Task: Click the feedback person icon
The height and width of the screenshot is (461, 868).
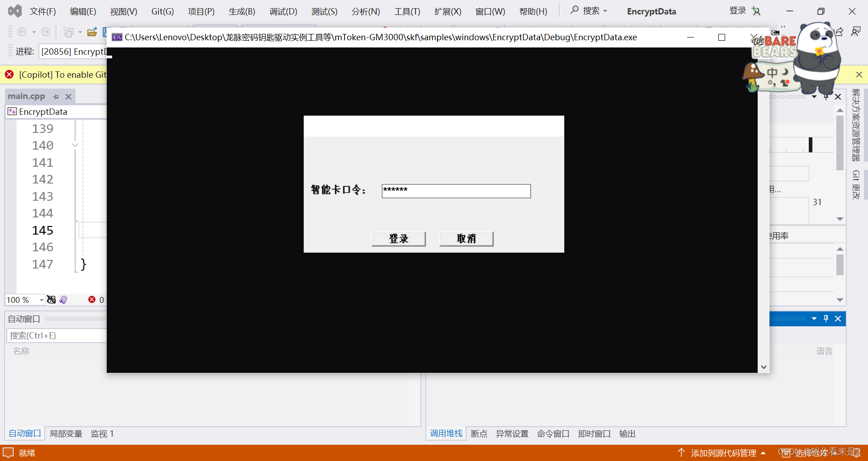Action: [856, 32]
